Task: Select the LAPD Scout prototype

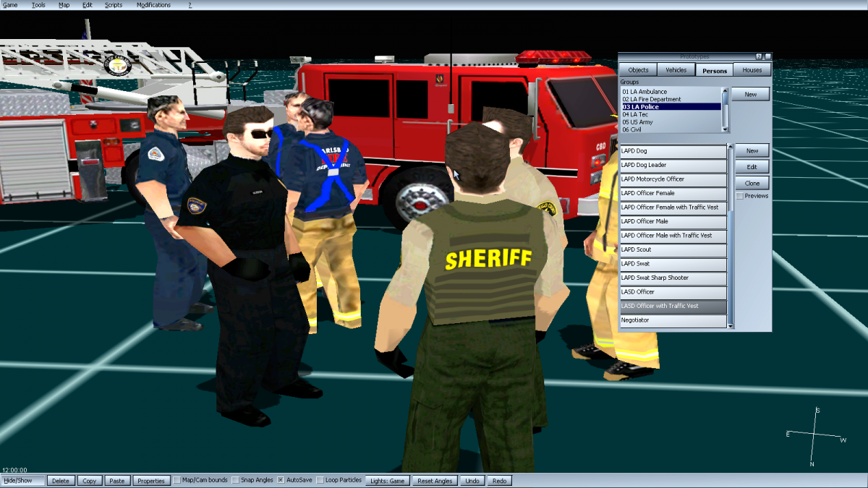Action: pos(673,250)
